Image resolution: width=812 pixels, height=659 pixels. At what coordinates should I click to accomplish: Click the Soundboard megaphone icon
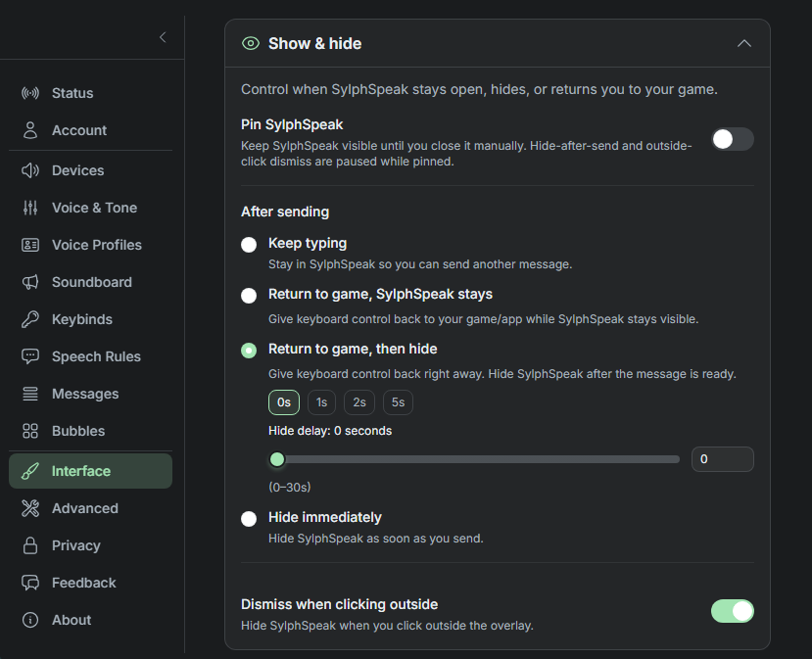click(x=30, y=282)
